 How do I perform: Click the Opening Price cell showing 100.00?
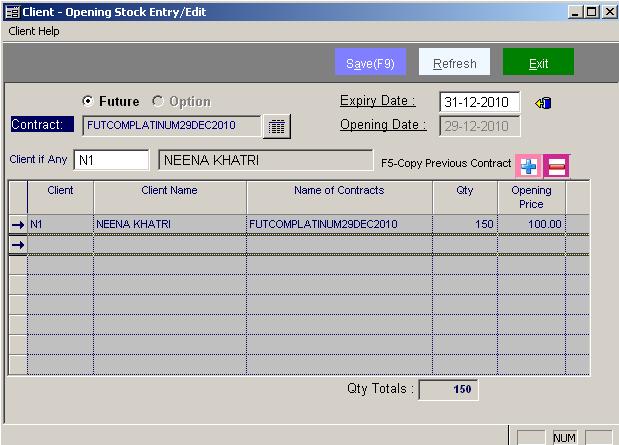click(x=531, y=225)
